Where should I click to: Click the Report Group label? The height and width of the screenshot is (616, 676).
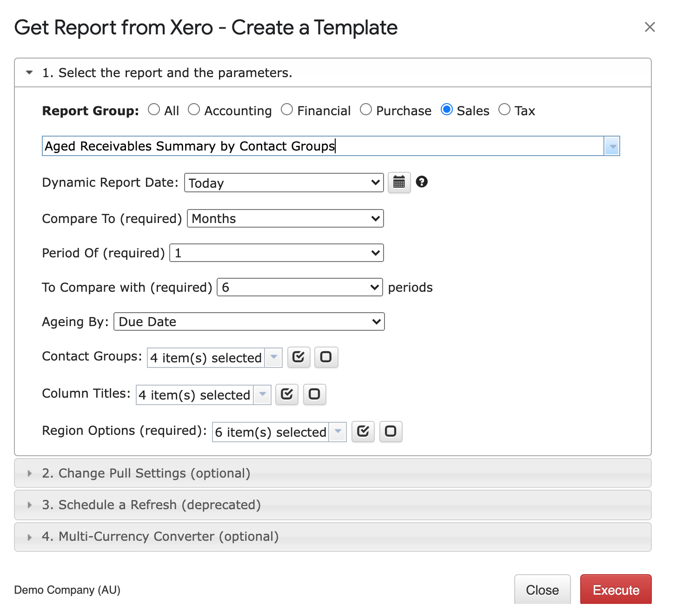(91, 111)
